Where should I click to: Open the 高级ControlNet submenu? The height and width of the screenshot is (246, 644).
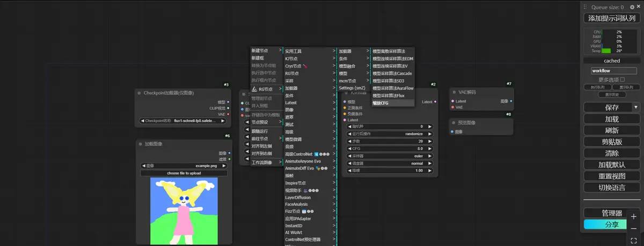pos(310,154)
